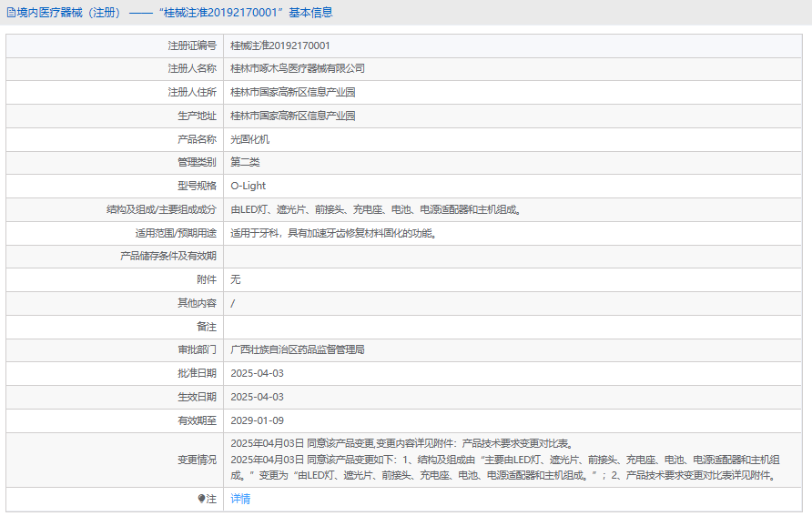Click the document icon in the page header

point(11,13)
